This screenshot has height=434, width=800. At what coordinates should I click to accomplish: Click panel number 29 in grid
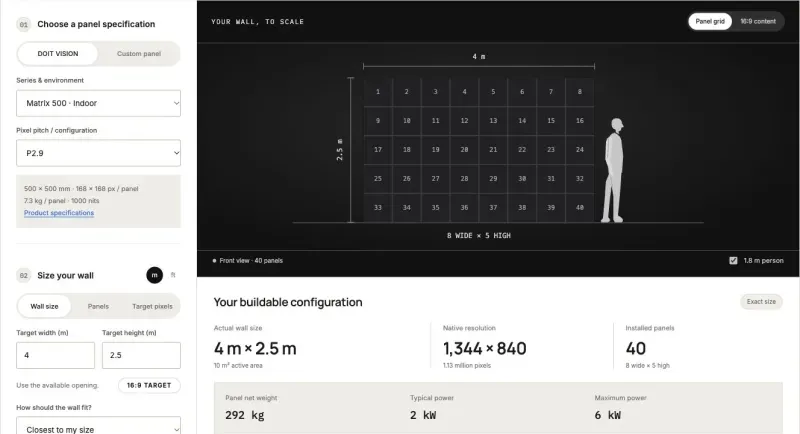tap(493, 179)
